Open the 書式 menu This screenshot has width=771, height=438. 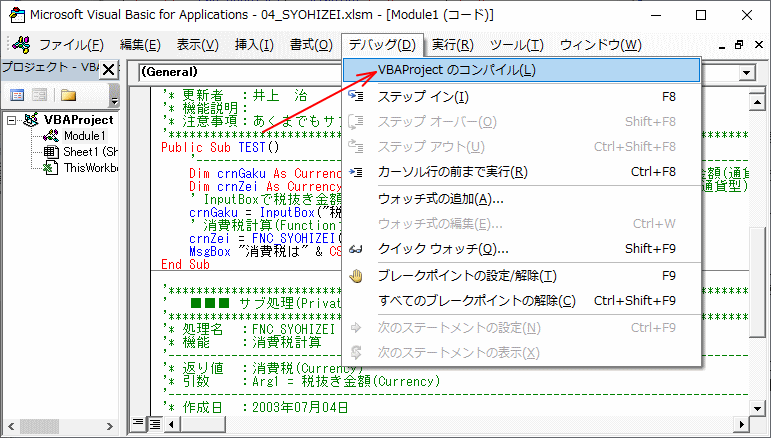[x=311, y=45]
